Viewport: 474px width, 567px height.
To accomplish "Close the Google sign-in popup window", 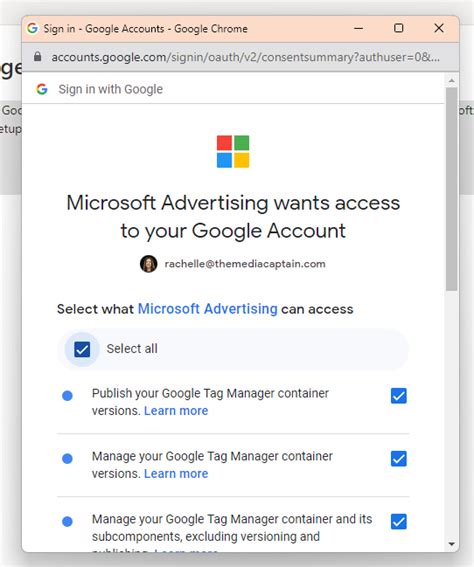I will [439, 28].
